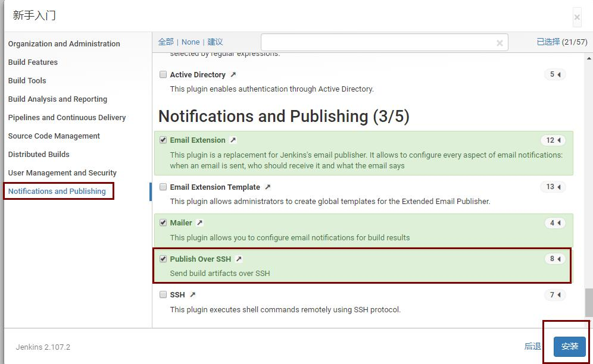Go to Build Analysis and Reporting category

58,99
